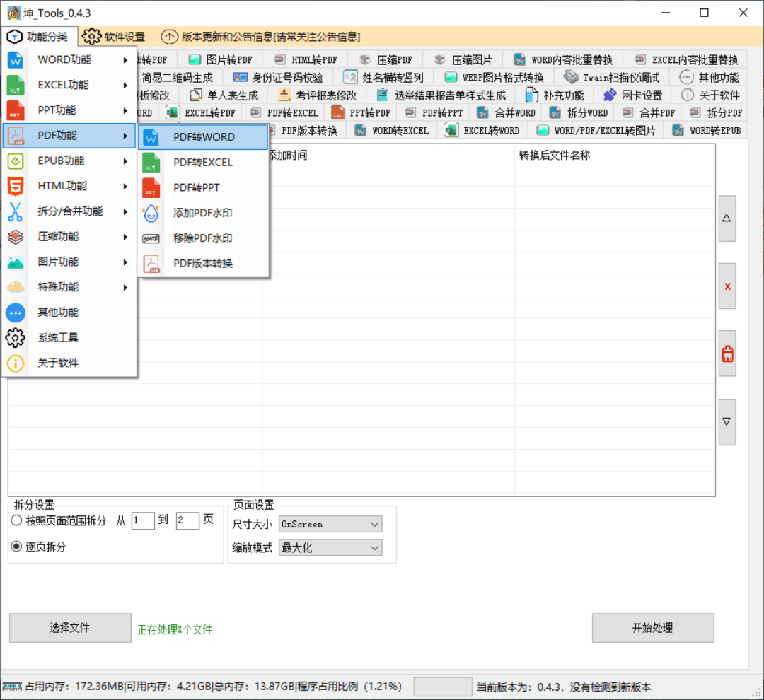Click the PDF转WORD submenu icon
Screen dimensions: 764x700
151,137
